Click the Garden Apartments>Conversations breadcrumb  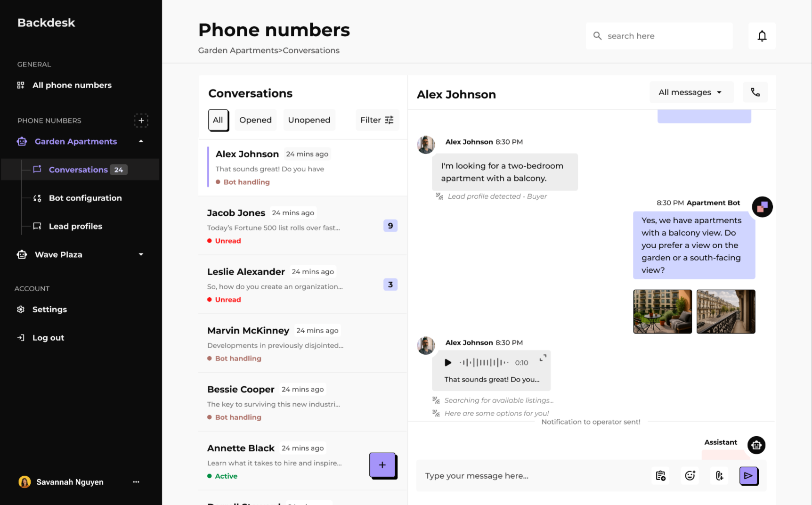pos(268,50)
